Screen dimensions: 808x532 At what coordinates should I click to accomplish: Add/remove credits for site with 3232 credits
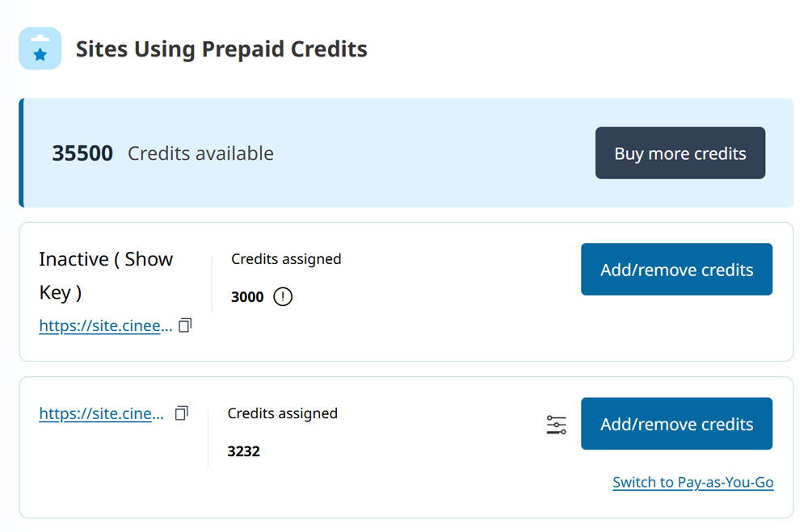point(676,423)
